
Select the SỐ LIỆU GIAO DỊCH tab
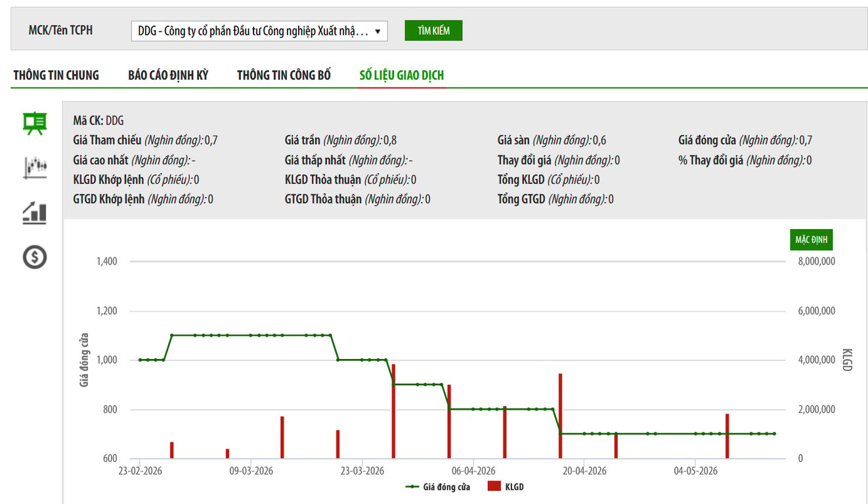(x=402, y=75)
